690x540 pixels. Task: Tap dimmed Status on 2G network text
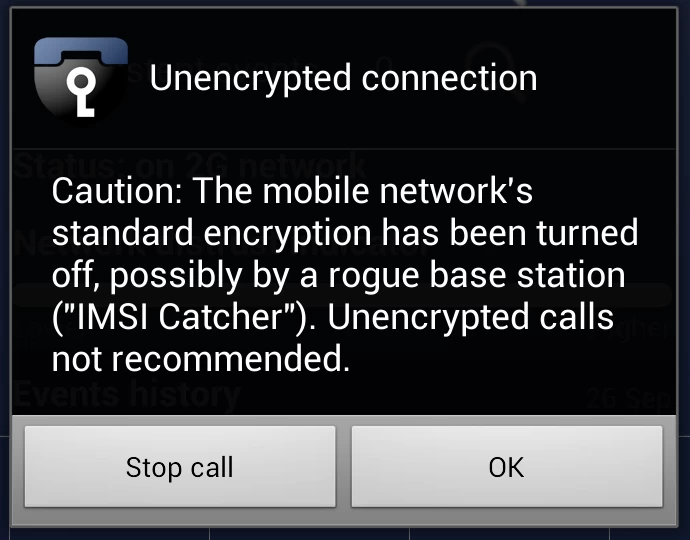tap(190, 165)
